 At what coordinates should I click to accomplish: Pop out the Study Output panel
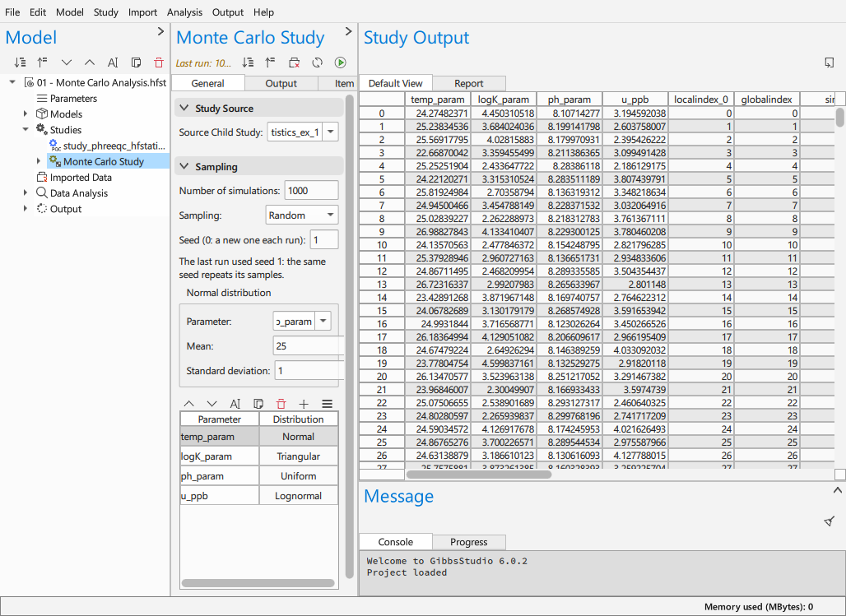[x=830, y=63]
